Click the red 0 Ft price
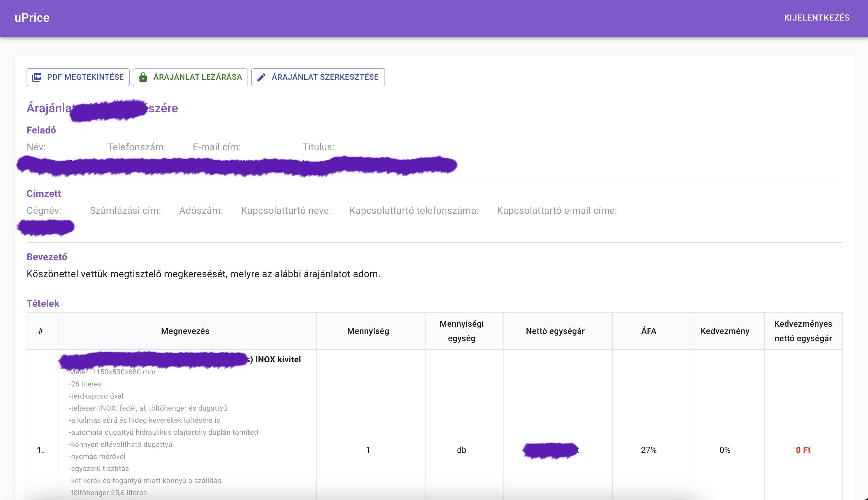This screenshot has height=500, width=868. pos(803,450)
